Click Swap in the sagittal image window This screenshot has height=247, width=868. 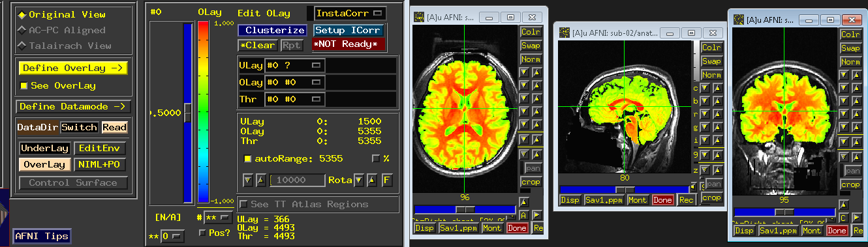(x=712, y=61)
